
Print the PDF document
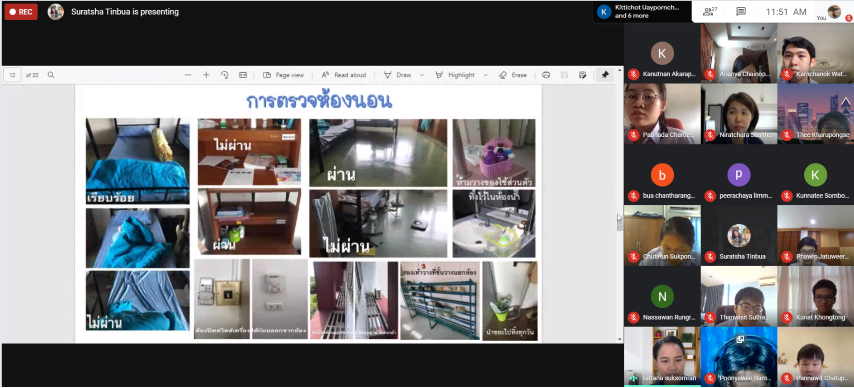[546, 75]
